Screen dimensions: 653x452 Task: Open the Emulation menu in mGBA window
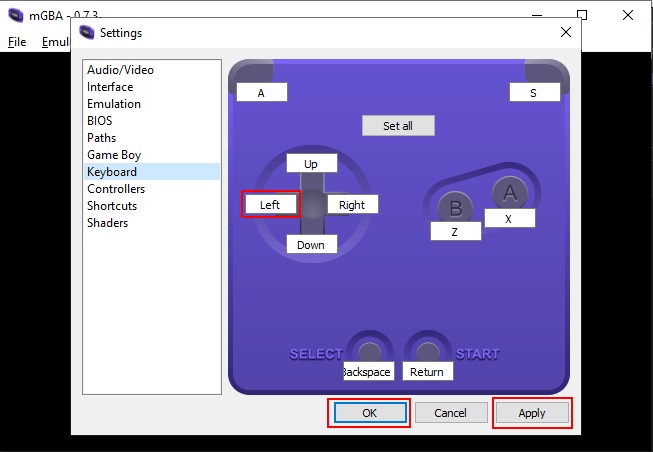(55, 42)
